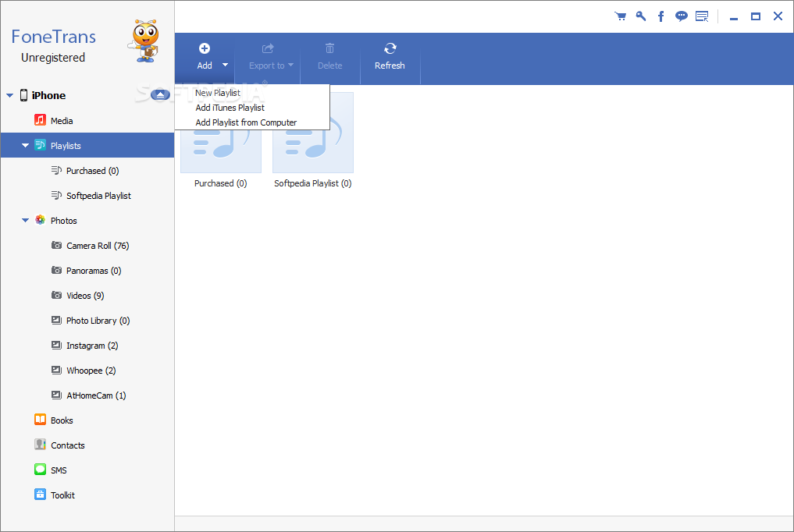
Task: Click the Contacts address book icon
Action: [40, 445]
